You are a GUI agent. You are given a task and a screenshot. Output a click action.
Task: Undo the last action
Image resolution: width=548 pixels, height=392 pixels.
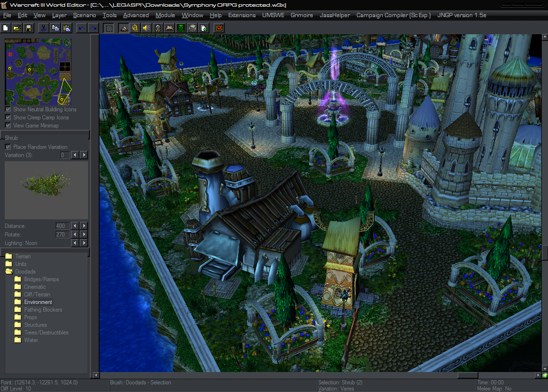tap(82, 28)
